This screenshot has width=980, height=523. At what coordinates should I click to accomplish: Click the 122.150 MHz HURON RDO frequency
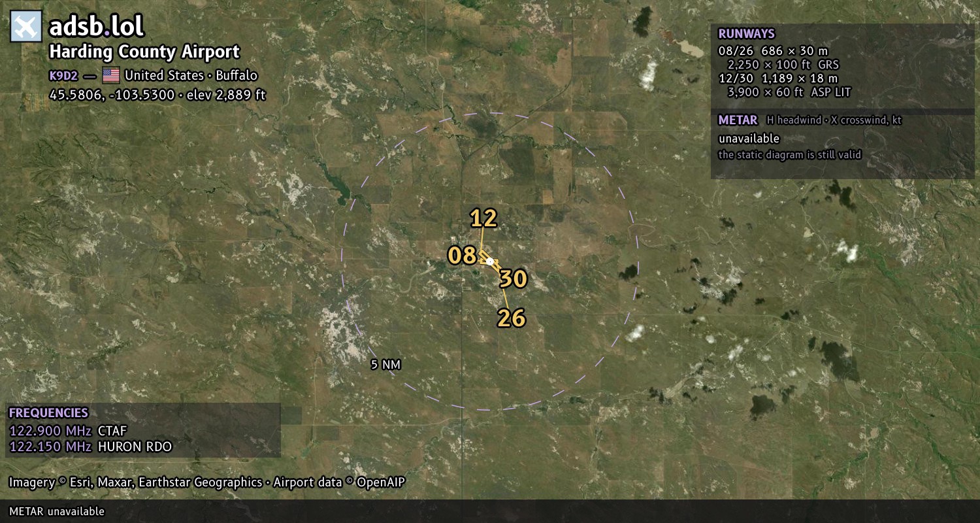90,447
